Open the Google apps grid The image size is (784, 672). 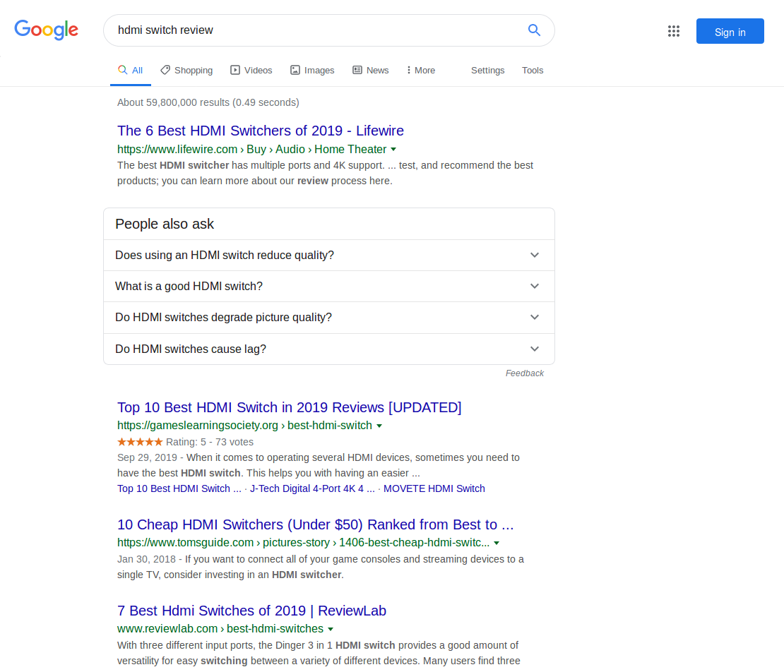673,31
